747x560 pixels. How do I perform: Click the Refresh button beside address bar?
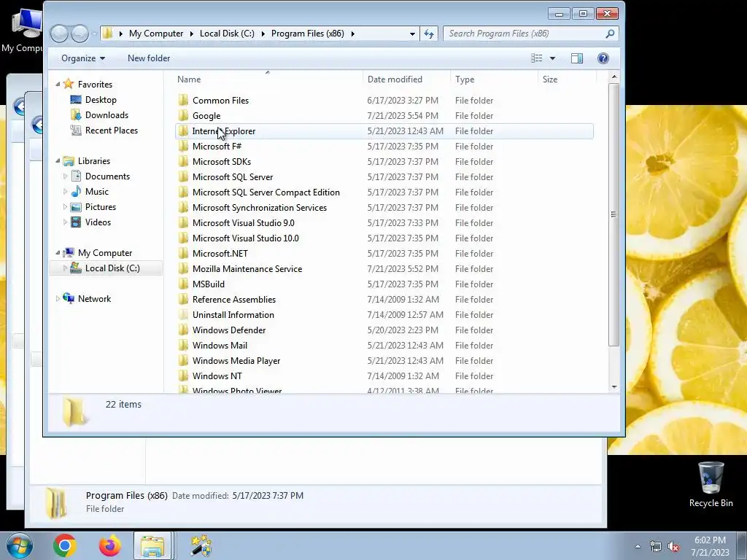pos(429,34)
